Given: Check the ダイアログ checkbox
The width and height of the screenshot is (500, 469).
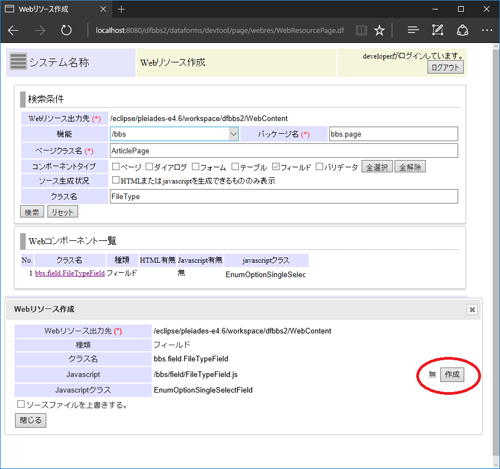Looking at the screenshot, I should (x=149, y=166).
